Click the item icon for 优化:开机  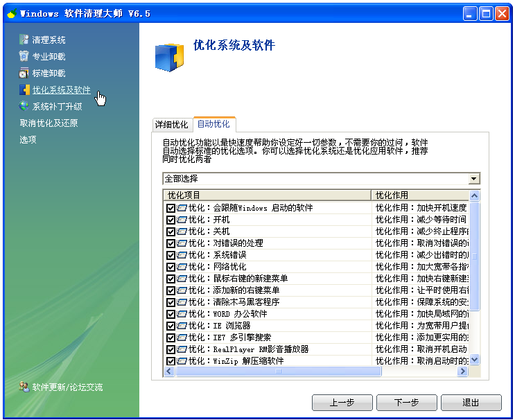(x=182, y=220)
